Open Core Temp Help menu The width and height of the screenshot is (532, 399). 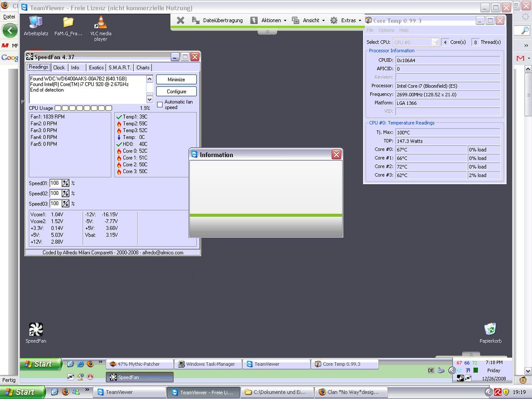pyautogui.click(x=404, y=30)
